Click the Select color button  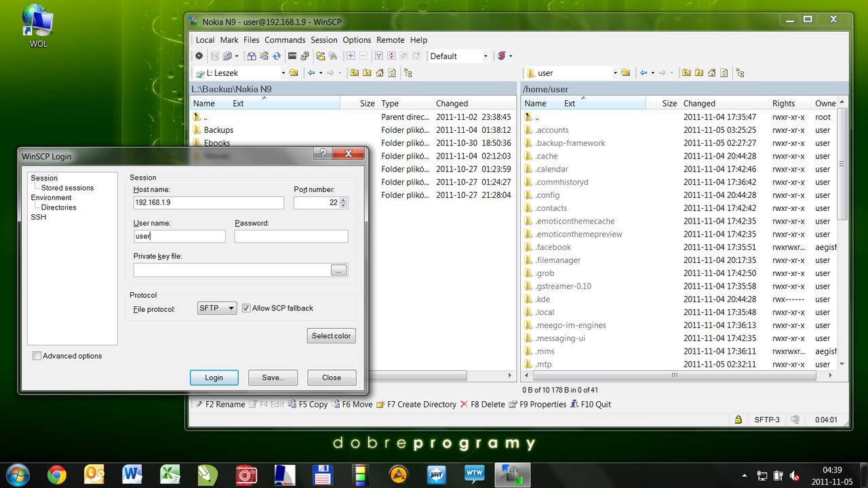point(332,335)
